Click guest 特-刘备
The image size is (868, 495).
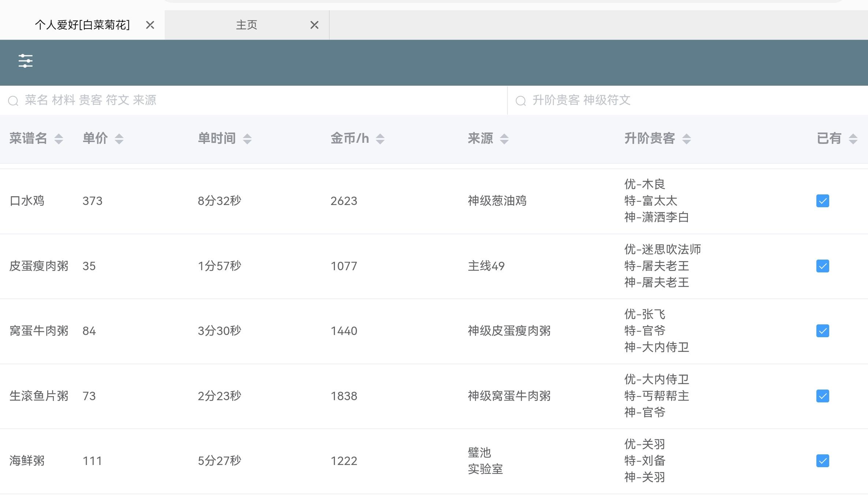645,461
